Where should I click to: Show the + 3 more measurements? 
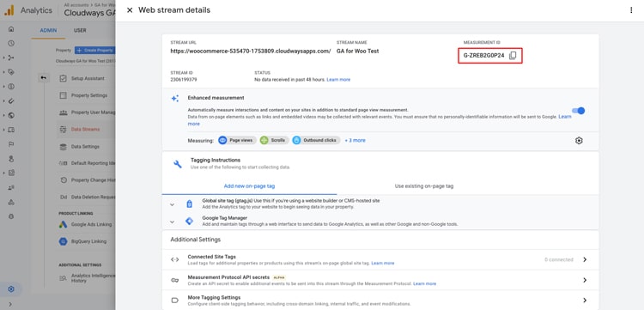click(355, 141)
